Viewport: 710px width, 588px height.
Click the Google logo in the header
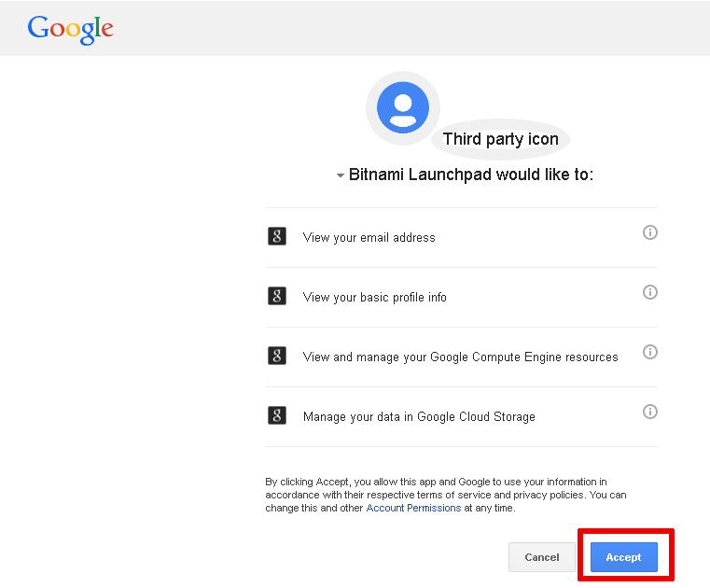point(70,30)
